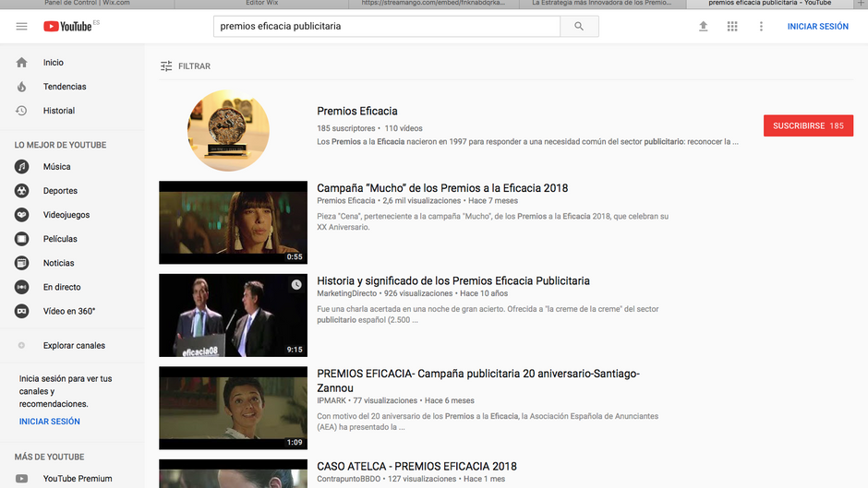Viewport: 868px width, 488px height.
Task: Click the En directo broadcast icon
Action: [21, 287]
